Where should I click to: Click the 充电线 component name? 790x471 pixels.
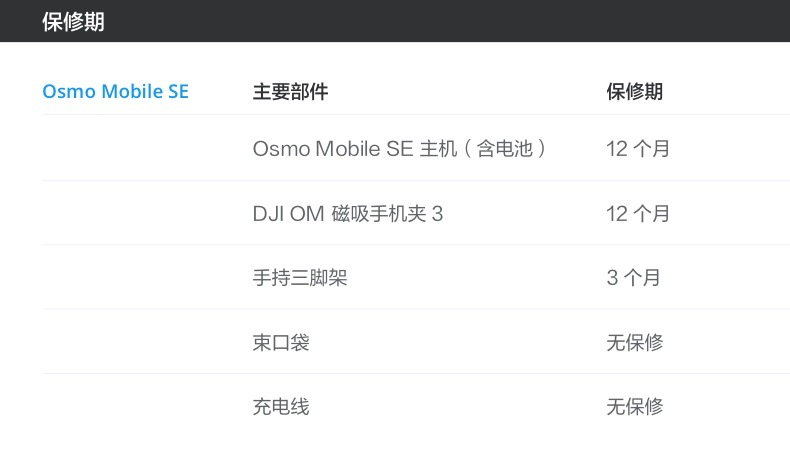pos(281,406)
